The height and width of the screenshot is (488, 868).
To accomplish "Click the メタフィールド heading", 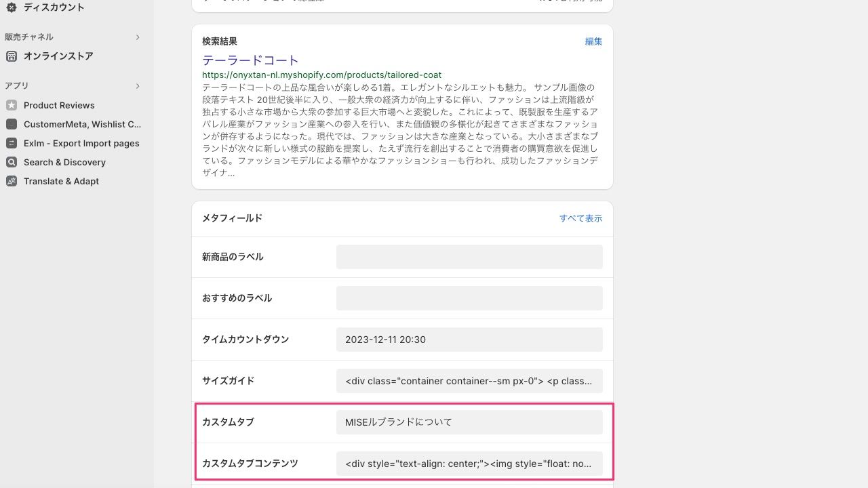I will pyautogui.click(x=232, y=218).
